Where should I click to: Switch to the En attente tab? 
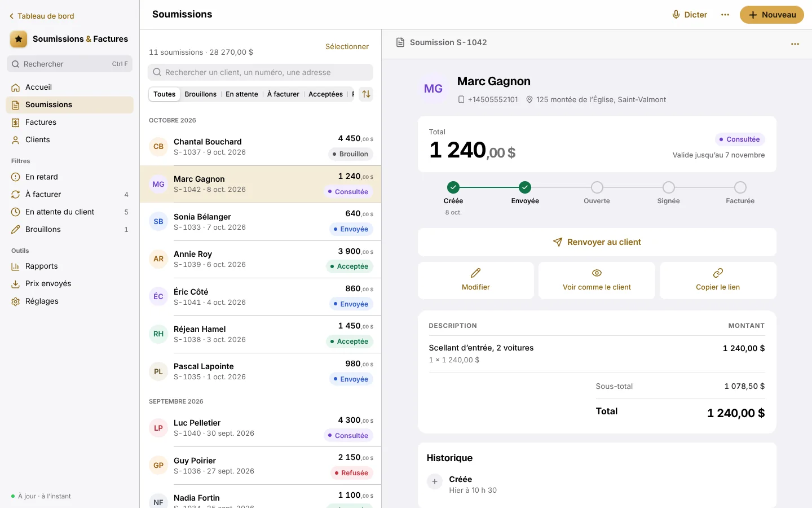click(242, 94)
